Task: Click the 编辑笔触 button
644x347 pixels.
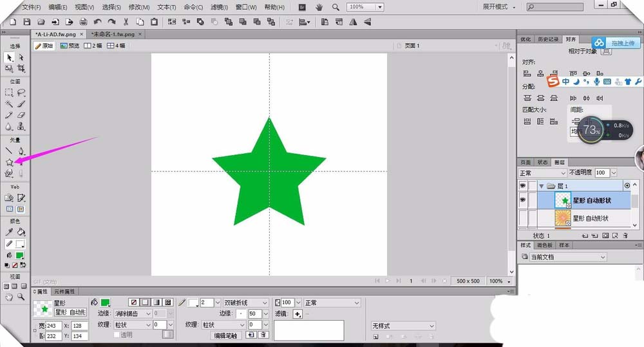Action: [x=225, y=335]
